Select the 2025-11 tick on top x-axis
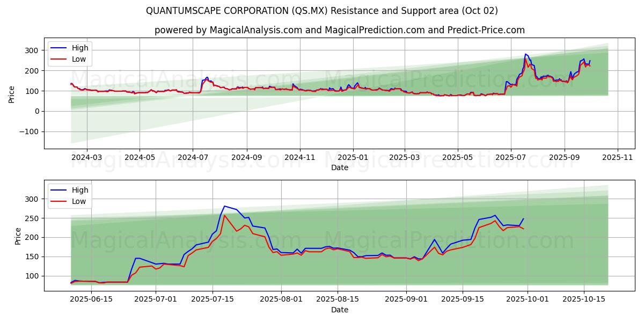This screenshot has width=644, height=322. point(618,158)
